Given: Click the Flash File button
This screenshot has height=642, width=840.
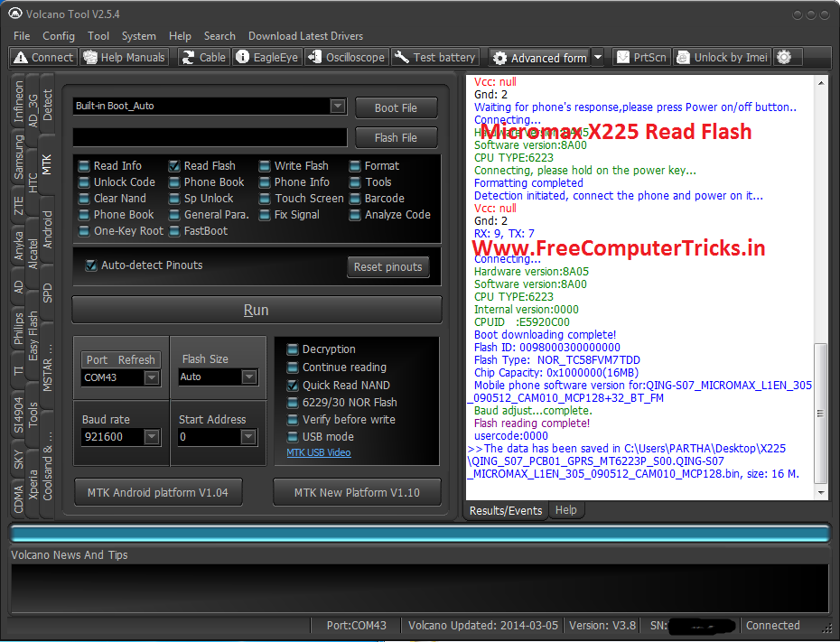Looking at the screenshot, I should point(396,137).
